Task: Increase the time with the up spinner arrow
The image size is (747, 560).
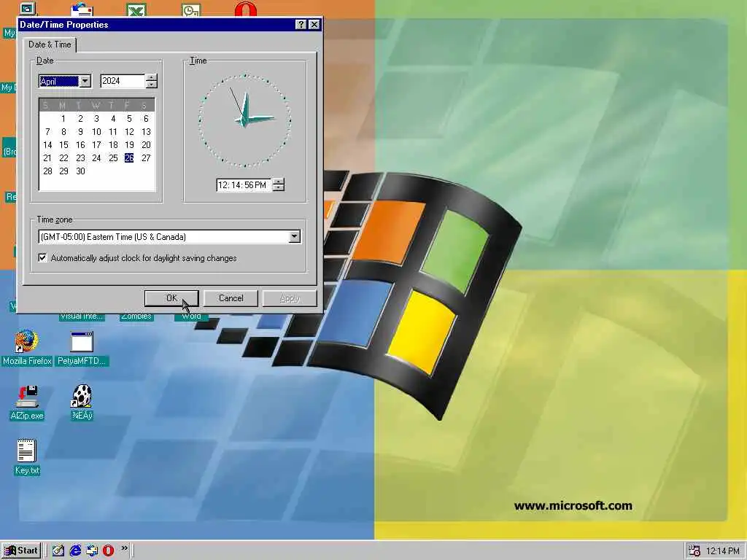Action: (278, 182)
